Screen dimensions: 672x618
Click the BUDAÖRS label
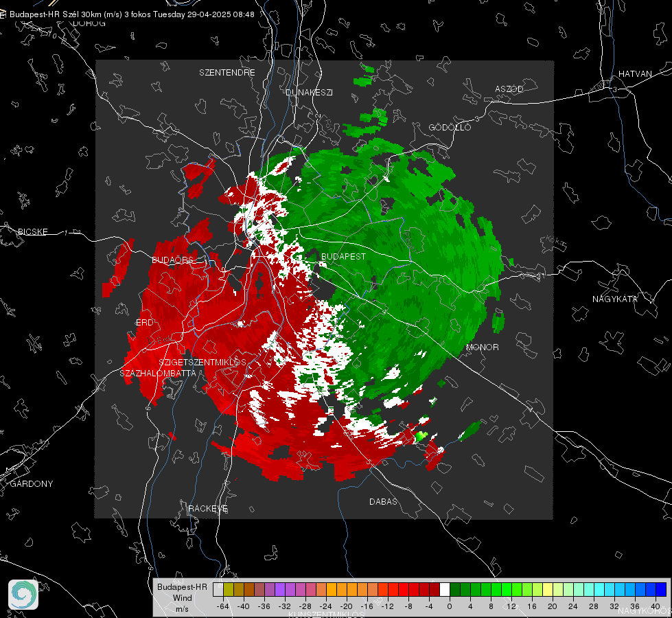pyautogui.click(x=173, y=260)
